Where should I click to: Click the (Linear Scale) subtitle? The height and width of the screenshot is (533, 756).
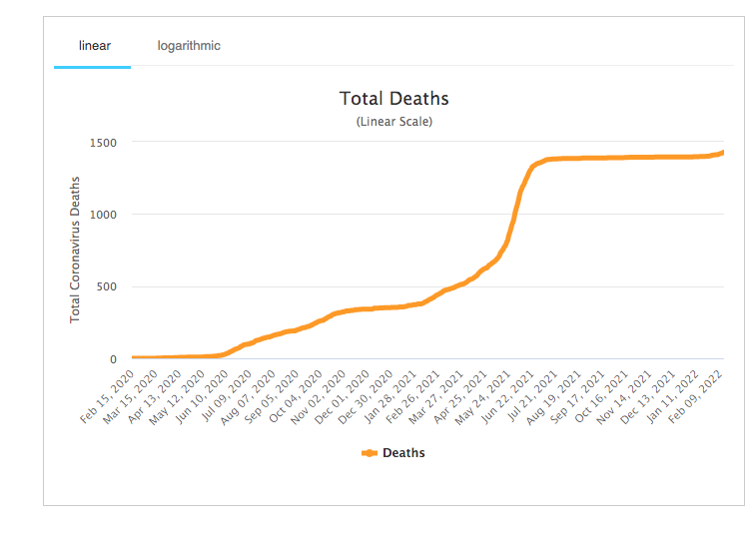(x=393, y=122)
